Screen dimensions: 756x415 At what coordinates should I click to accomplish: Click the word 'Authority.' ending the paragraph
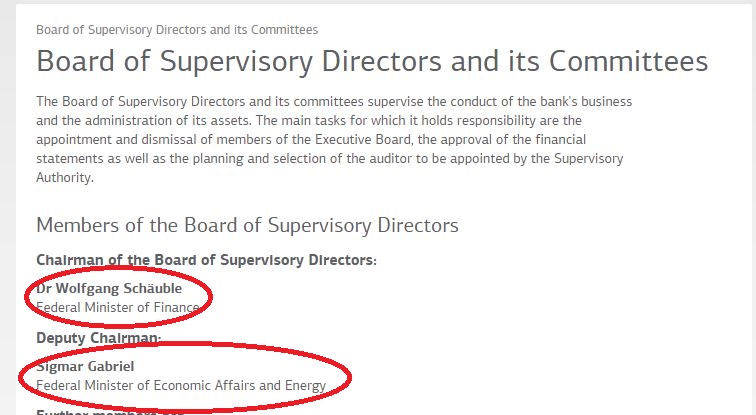(x=65, y=178)
